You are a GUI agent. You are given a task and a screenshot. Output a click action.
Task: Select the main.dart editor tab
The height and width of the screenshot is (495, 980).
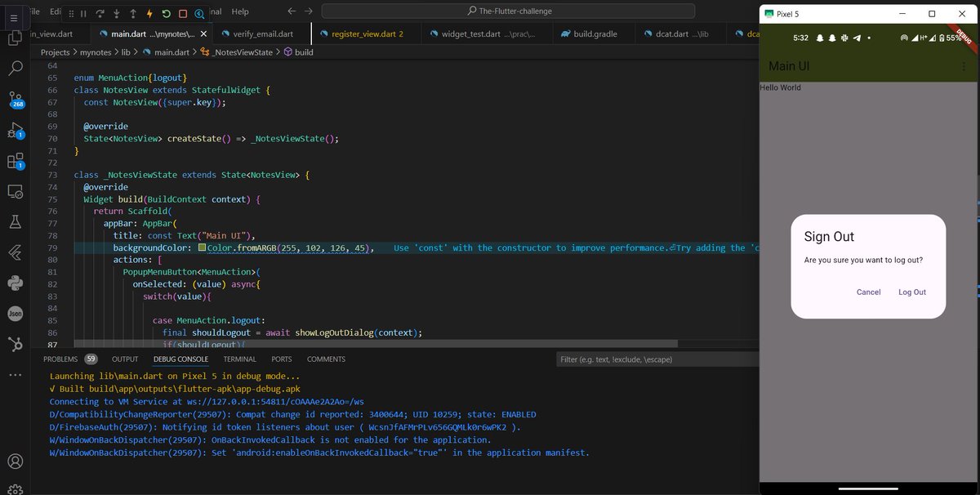point(151,34)
